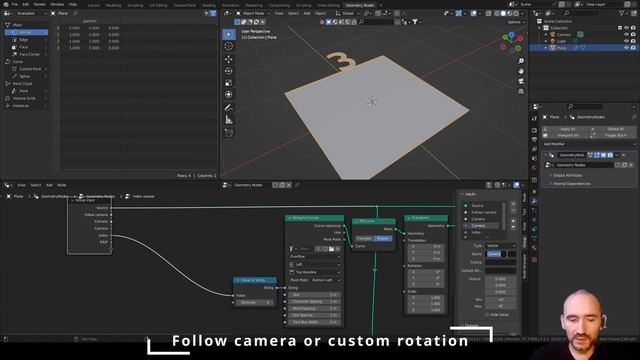Open the Pivot Point Bottom Left dropdown
Viewport: 640px width, 360px height.
point(326,280)
